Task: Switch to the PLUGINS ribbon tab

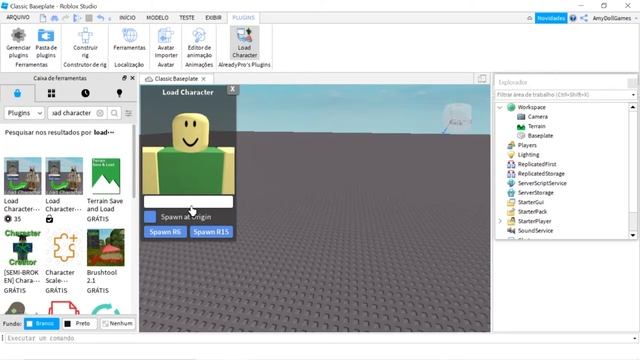Action: pyautogui.click(x=243, y=18)
